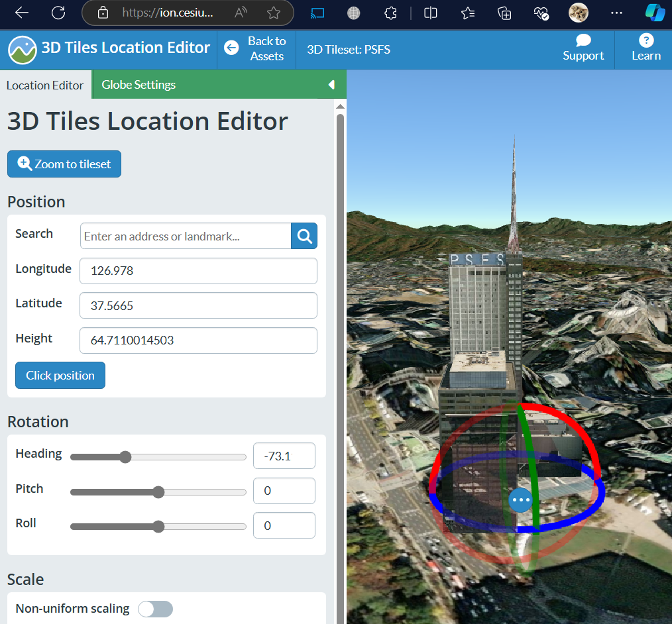Open the cast media icon
Screen dimensions: 672x624
pyautogui.click(x=317, y=13)
